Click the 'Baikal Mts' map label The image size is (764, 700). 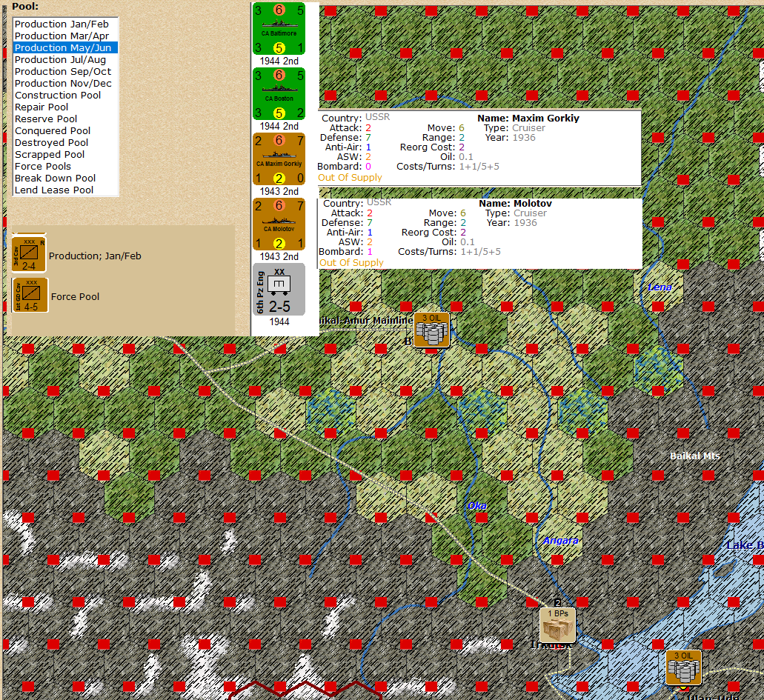pos(695,456)
